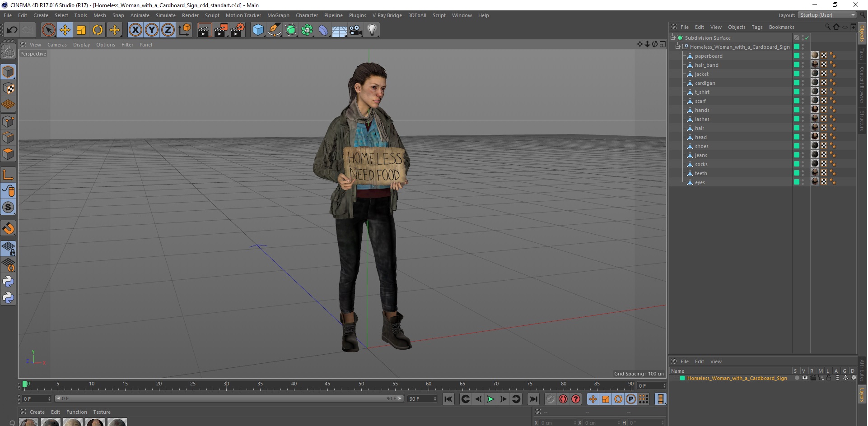Viewport: 868px width, 426px height.
Task: Click the Undo arrow icon
Action: (x=12, y=30)
